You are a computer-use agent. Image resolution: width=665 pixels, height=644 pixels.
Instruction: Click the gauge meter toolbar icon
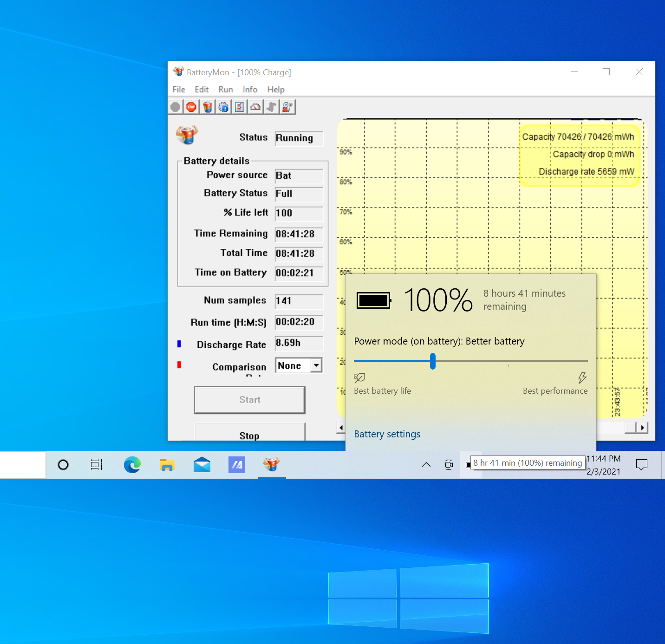point(255,107)
